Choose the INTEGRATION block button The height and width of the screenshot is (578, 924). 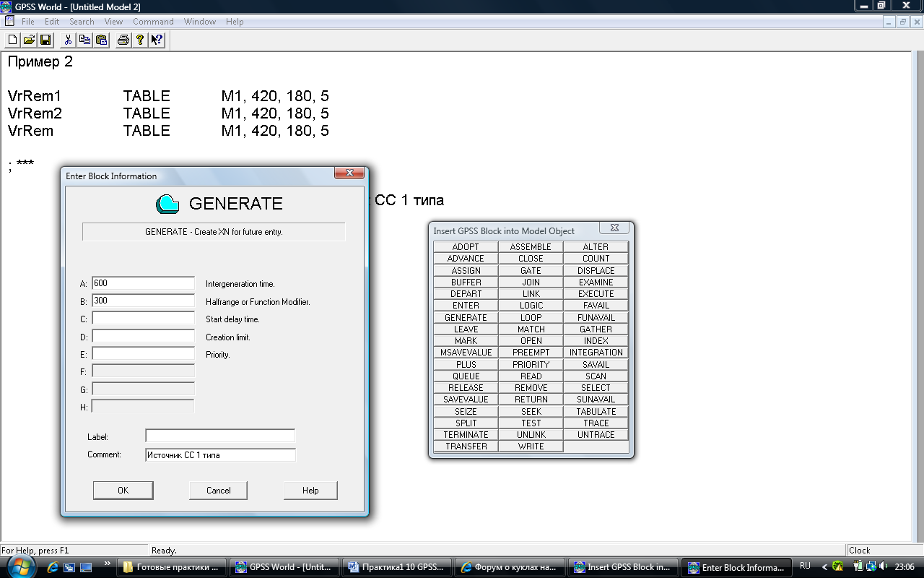click(x=596, y=353)
